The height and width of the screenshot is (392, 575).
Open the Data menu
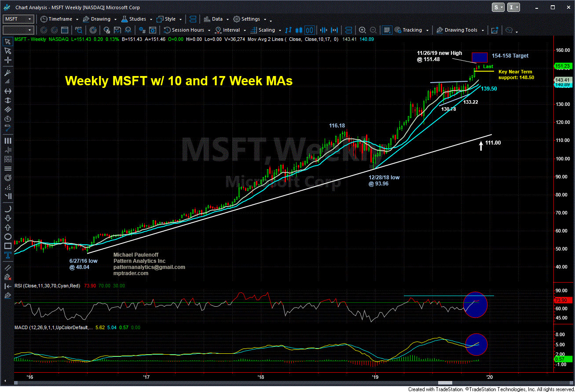[213, 19]
